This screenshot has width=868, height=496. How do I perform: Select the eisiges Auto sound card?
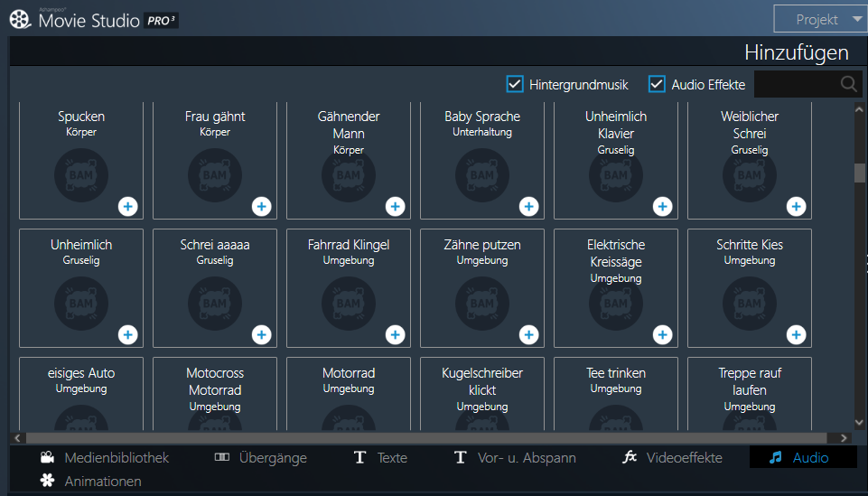tap(81, 394)
